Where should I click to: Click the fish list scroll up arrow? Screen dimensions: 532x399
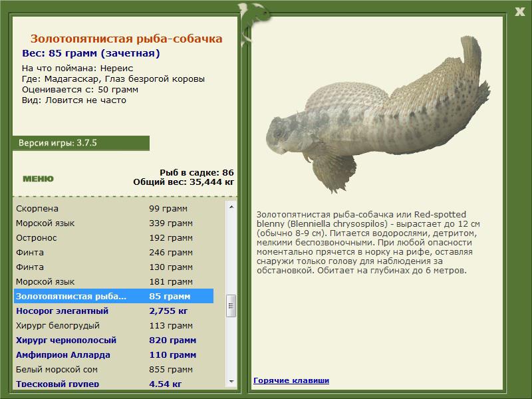click(231, 207)
